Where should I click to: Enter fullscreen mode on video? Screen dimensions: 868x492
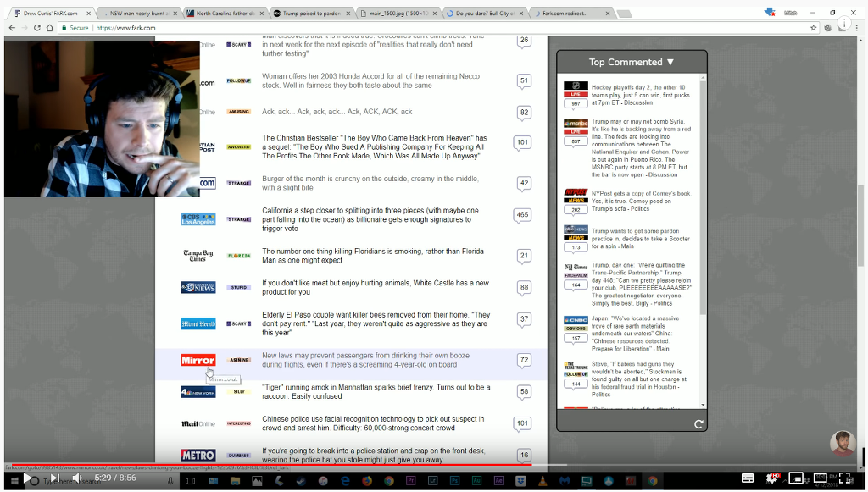(846, 478)
